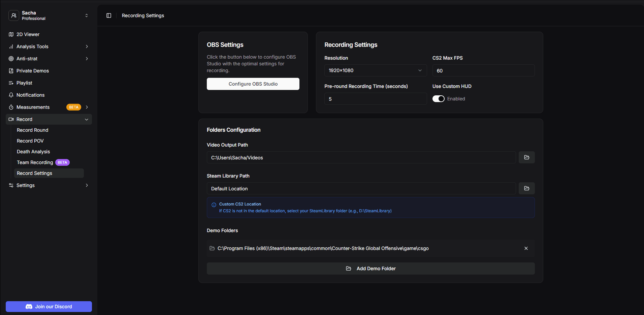
Task: Open Notifications via the bell icon
Action: (11, 95)
